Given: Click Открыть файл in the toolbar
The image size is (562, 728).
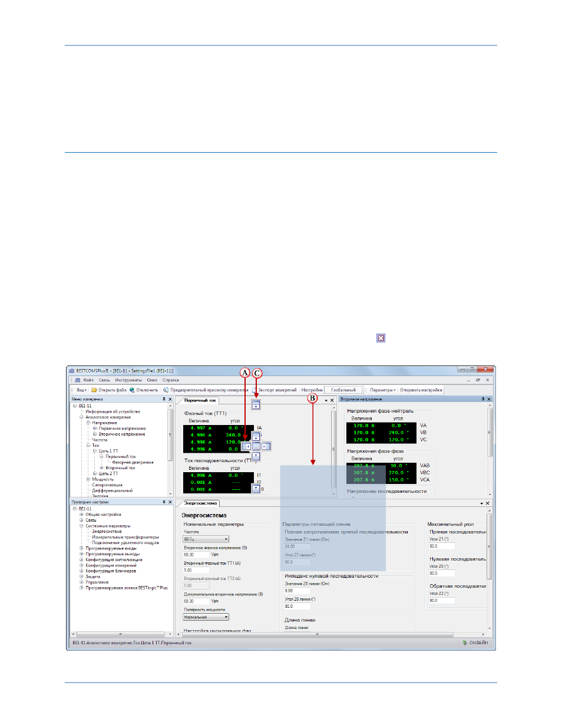Looking at the screenshot, I should click(108, 390).
